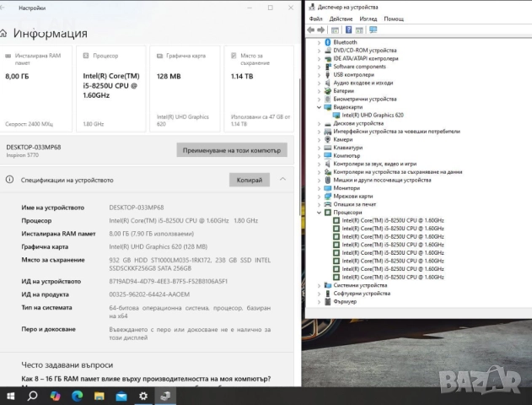Collapse the Процесори node

pyautogui.click(x=319, y=212)
